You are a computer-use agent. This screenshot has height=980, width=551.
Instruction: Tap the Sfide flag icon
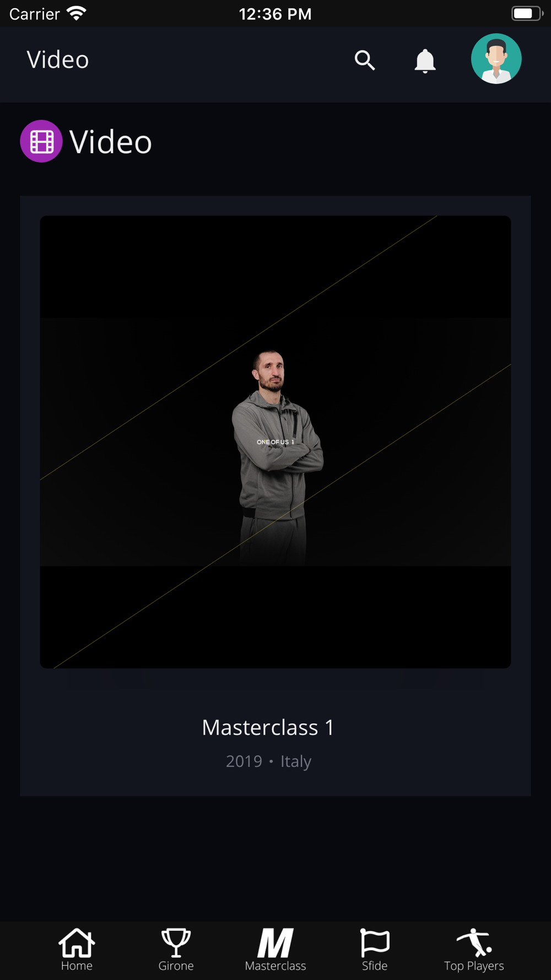click(375, 943)
